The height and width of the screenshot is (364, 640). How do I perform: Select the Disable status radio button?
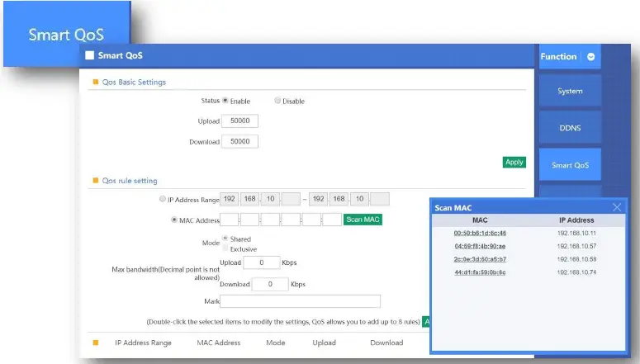pos(277,101)
